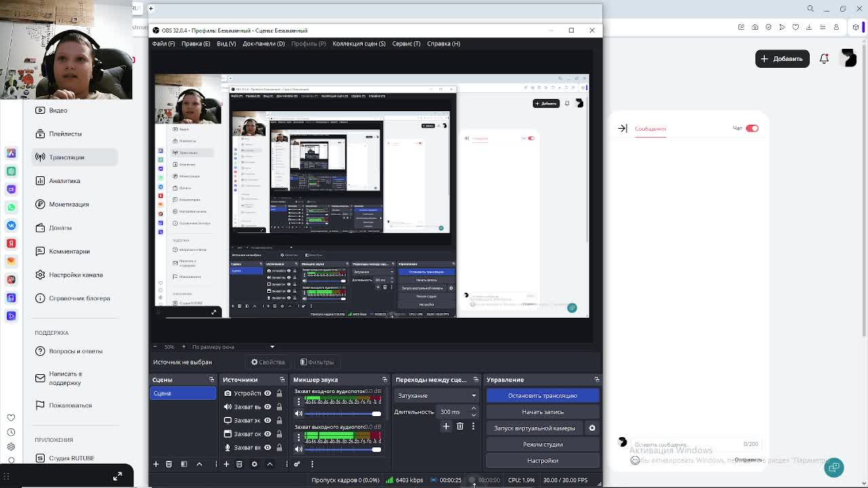The height and width of the screenshot is (488, 868).
Task: Add a transition with plus icon
Action: tap(446, 426)
